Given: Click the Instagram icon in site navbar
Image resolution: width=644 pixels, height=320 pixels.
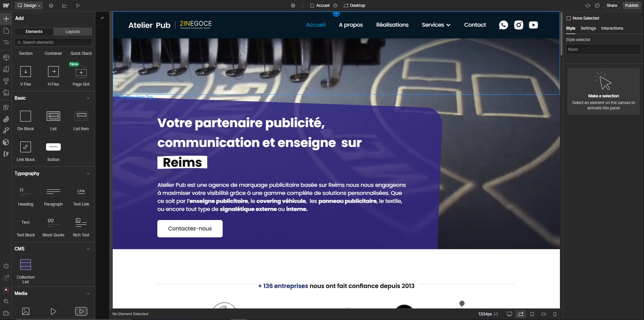Looking at the screenshot, I should (519, 25).
